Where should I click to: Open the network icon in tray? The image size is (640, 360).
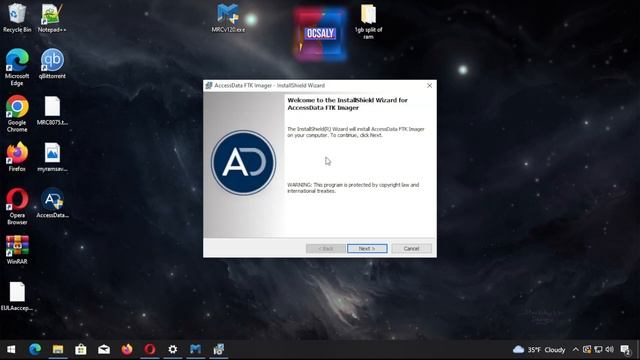[598, 349]
